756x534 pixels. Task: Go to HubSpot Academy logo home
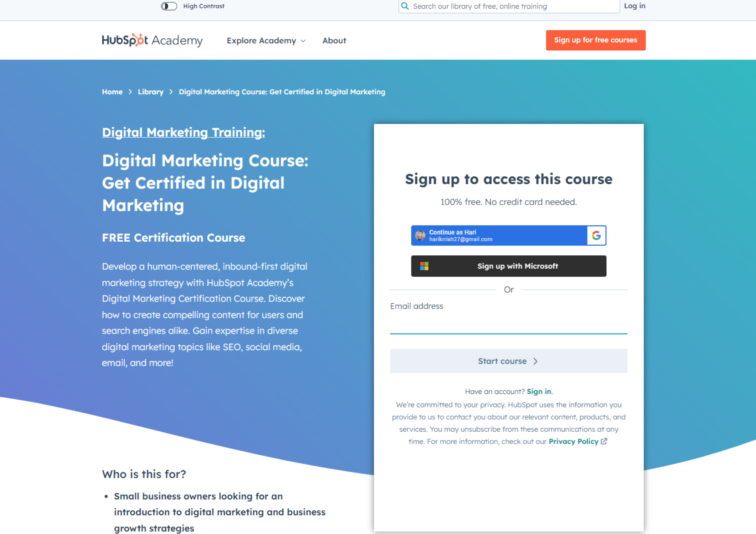click(152, 40)
